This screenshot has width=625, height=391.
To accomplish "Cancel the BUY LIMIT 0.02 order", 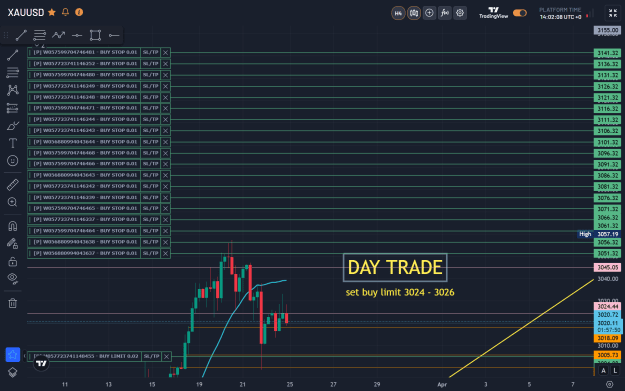I will 166,356.
